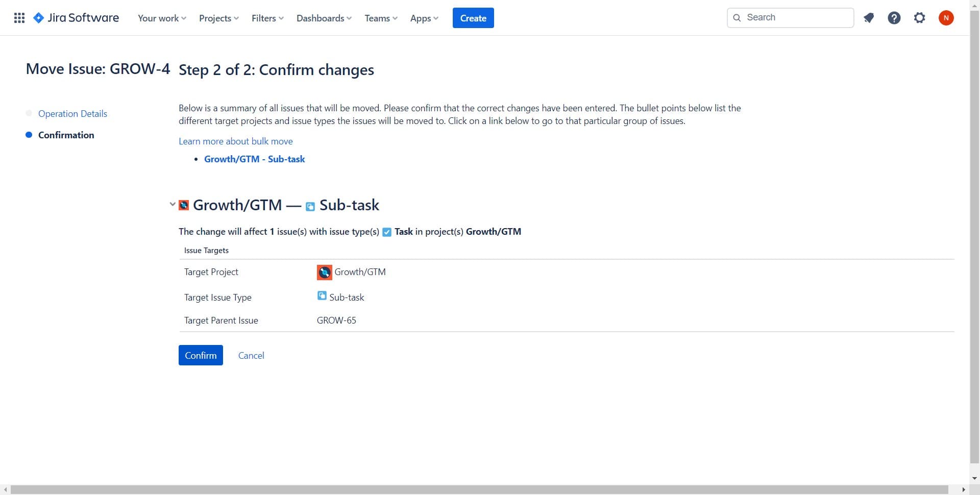Click the Cancel link
The width and height of the screenshot is (980, 495).
(251, 356)
